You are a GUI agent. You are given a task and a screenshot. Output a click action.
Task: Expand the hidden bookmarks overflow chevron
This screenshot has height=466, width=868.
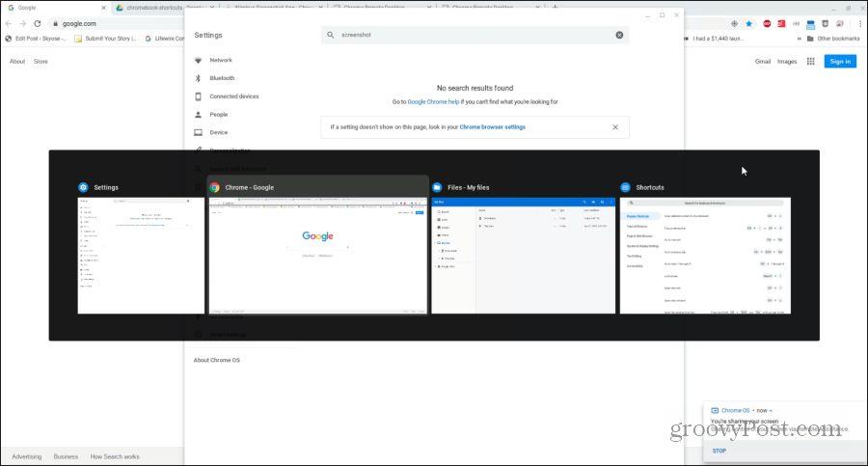799,39
